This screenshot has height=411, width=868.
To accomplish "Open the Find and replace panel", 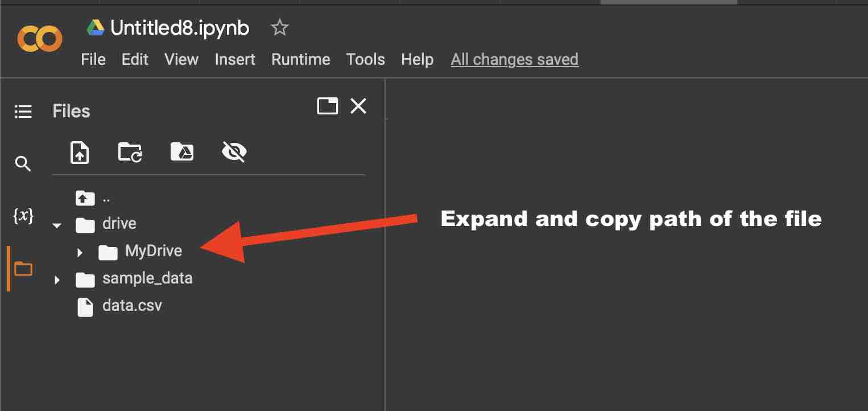I will click(23, 163).
